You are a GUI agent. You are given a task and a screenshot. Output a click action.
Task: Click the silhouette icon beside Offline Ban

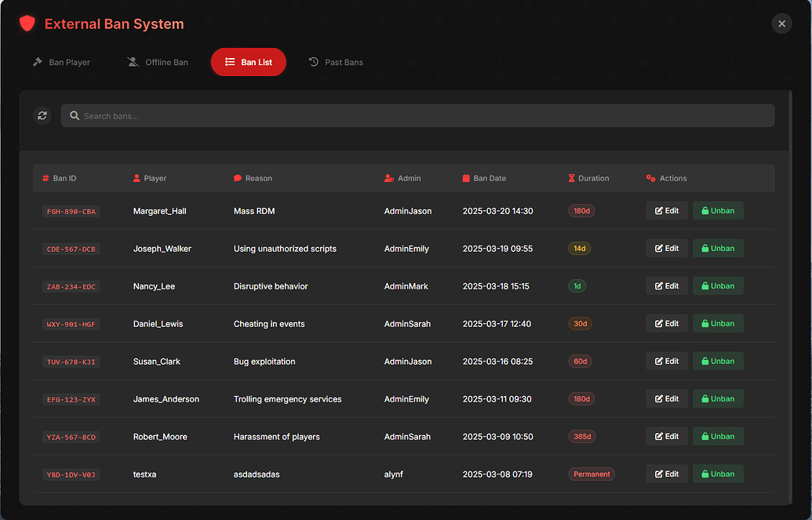point(131,61)
